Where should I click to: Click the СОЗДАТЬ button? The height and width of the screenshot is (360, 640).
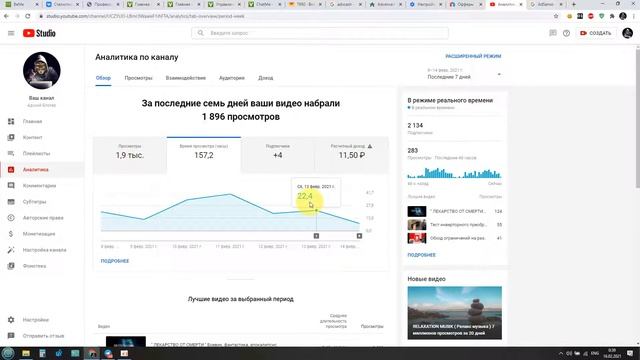pyautogui.click(x=596, y=33)
